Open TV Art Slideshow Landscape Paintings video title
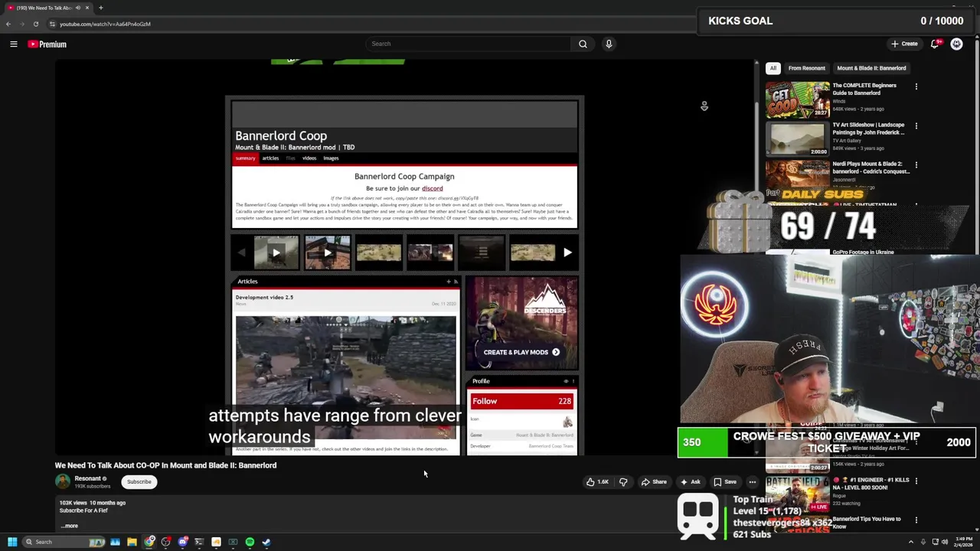This screenshot has height=551, width=980. click(x=868, y=129)
